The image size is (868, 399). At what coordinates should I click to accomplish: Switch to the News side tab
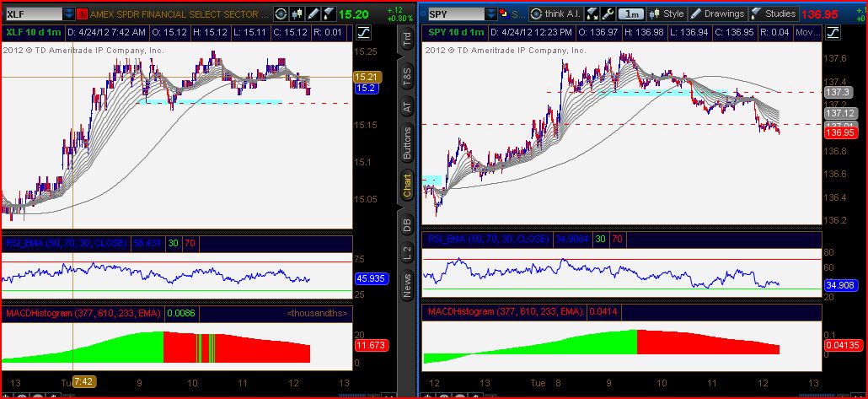(x=407, y=285)
